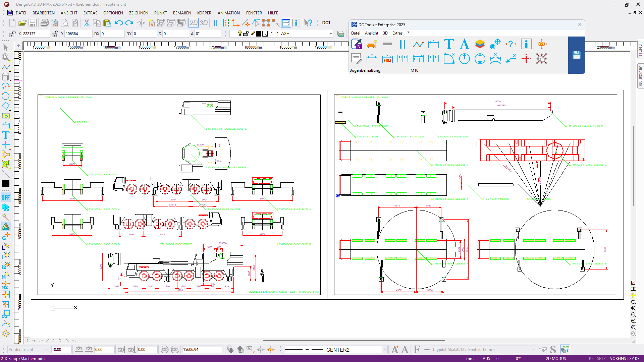The image size is (644, 362).
Task: Toggle the OFF snap button in left toolbar
Action: [6, 197]
